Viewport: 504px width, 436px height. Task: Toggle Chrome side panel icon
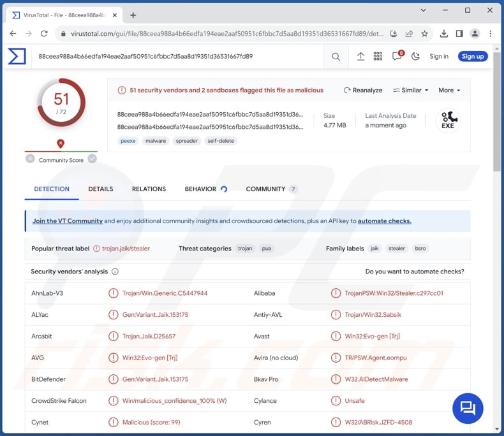(459, 33)
